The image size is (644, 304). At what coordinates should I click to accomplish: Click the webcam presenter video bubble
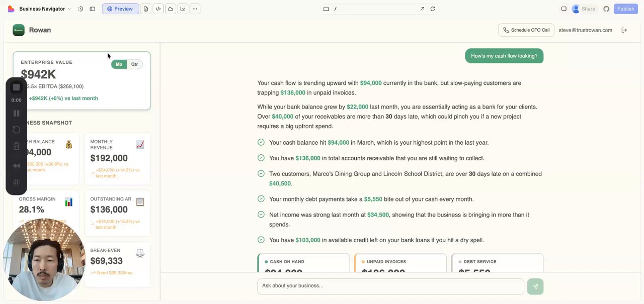(x=44, y=259)
